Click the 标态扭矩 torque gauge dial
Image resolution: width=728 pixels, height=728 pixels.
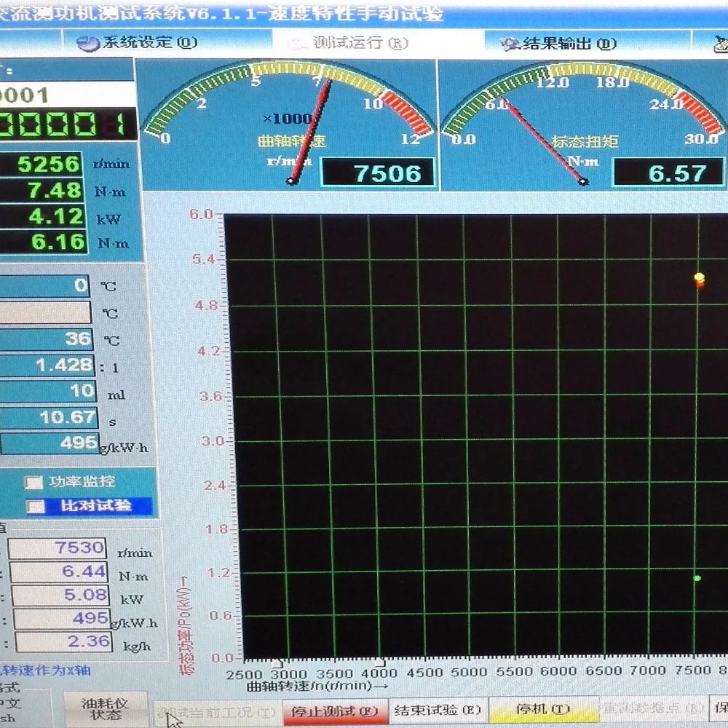[583, 124]
